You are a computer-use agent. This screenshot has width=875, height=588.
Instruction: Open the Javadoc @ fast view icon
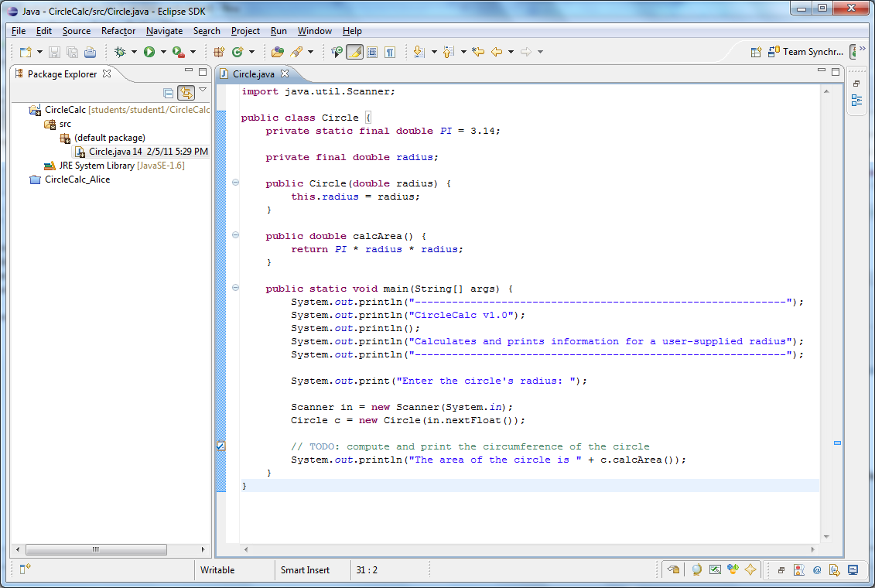point(817,570)
